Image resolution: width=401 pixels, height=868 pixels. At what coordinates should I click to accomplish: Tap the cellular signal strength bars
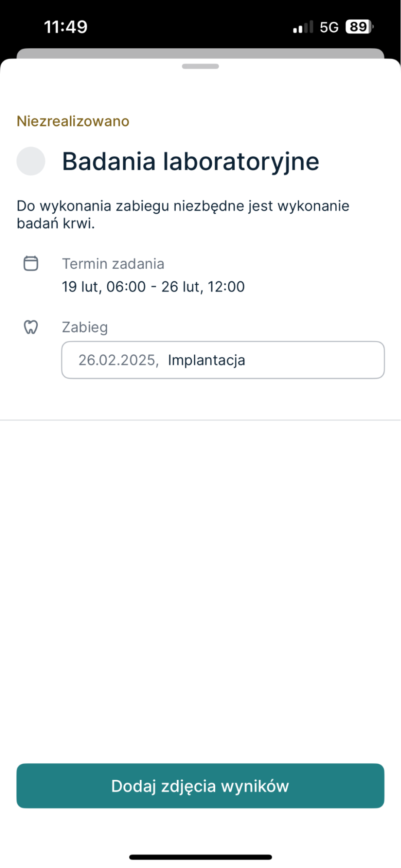click(302, 27)
